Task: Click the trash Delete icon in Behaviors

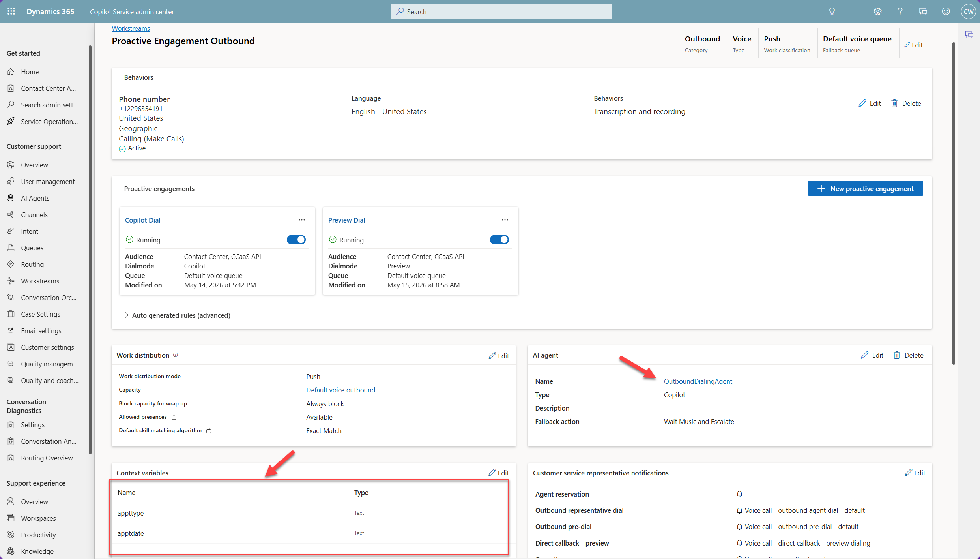Action: click(x=894, y=103)
